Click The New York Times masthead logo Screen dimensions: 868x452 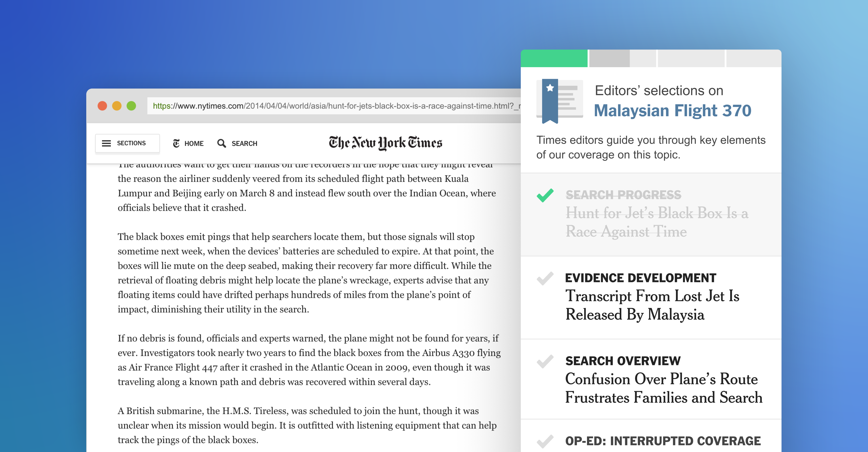click(385, 143)
